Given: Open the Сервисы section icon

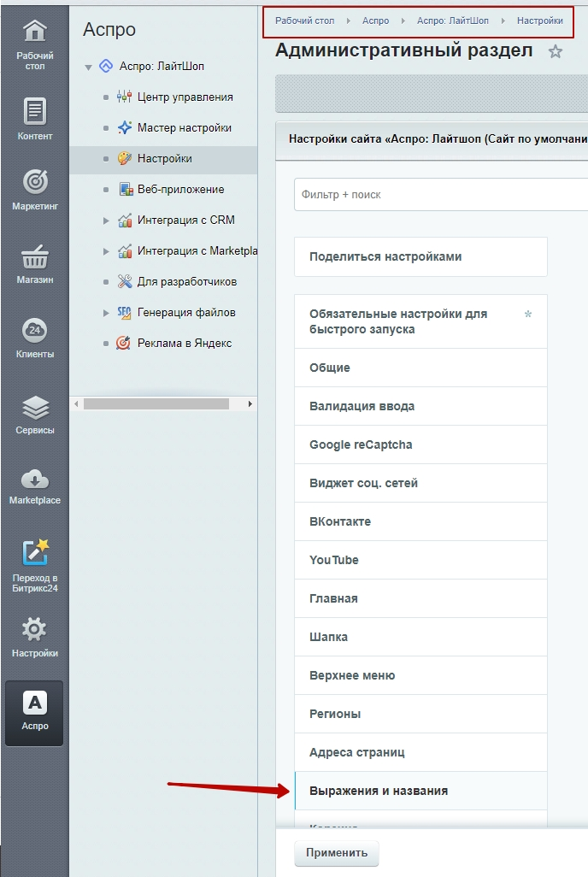Looking at the screenshot, I should coord(35,408).
